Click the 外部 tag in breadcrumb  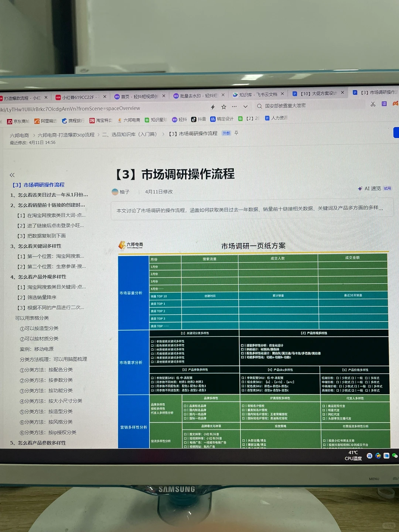226,133
